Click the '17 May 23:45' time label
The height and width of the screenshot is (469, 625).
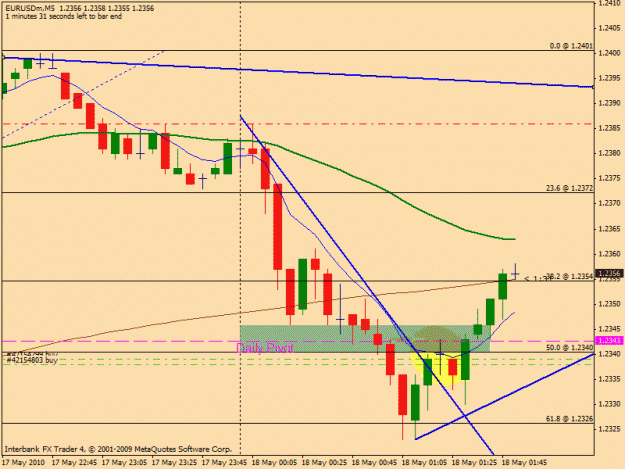(x=224, y=463)
